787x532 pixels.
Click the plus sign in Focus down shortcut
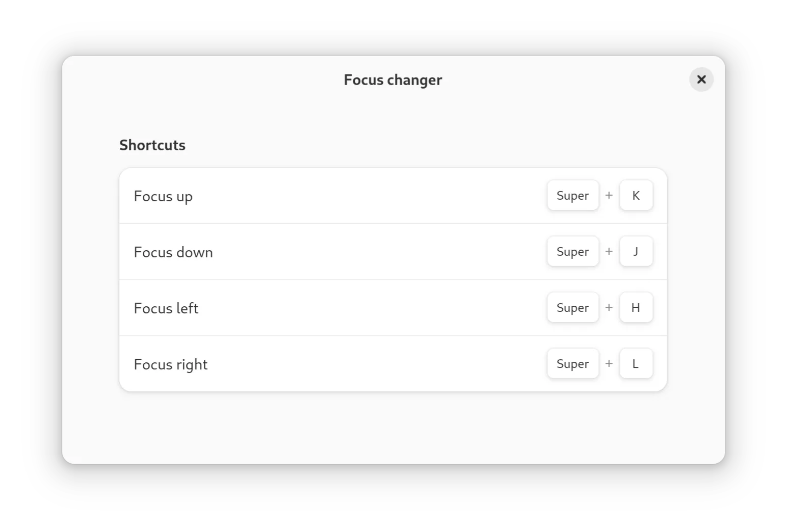pos(609,252)
